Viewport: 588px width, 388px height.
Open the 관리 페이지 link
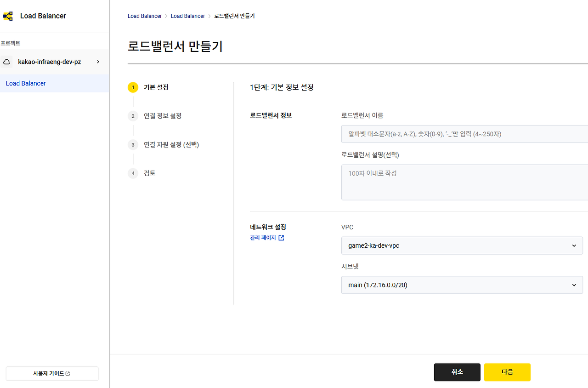tap(263, 238)
